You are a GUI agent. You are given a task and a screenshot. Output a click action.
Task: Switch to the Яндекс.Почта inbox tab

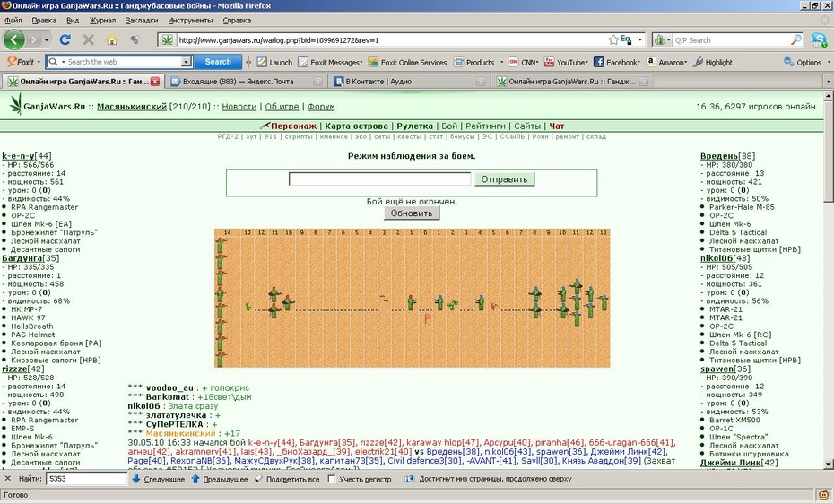(245, 82)
